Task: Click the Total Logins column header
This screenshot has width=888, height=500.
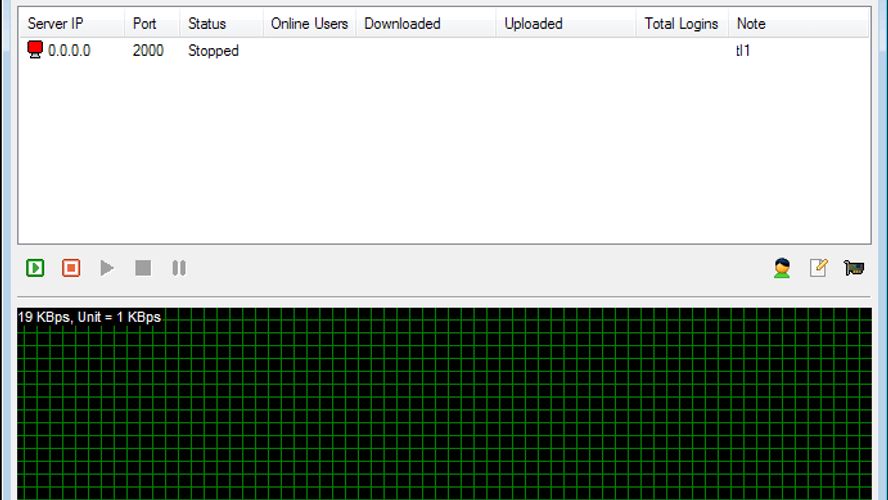Action: (682, 24)
